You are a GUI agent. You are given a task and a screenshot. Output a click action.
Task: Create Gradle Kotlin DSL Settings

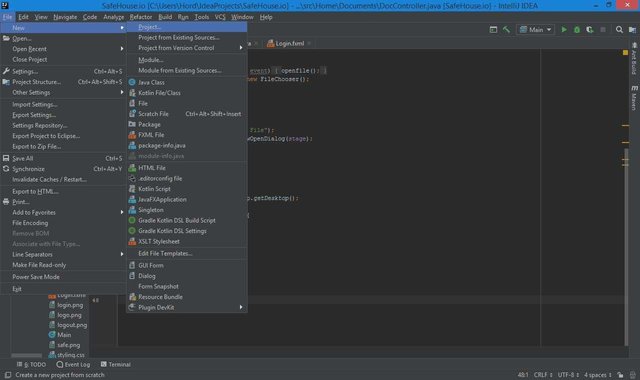187,231
